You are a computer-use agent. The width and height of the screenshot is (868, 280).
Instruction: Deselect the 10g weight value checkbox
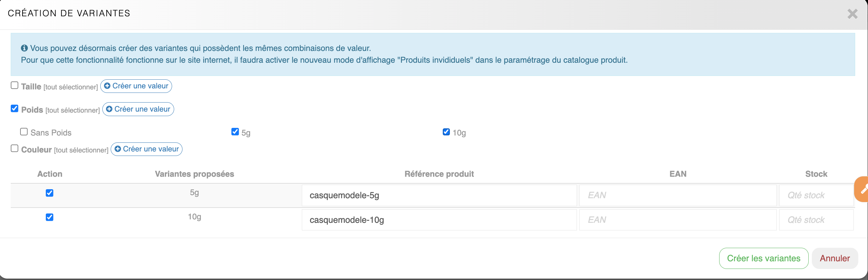pos(446,132)
